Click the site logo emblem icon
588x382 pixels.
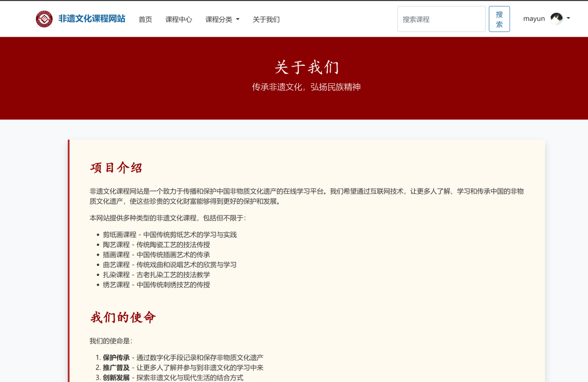pos(44,19)
